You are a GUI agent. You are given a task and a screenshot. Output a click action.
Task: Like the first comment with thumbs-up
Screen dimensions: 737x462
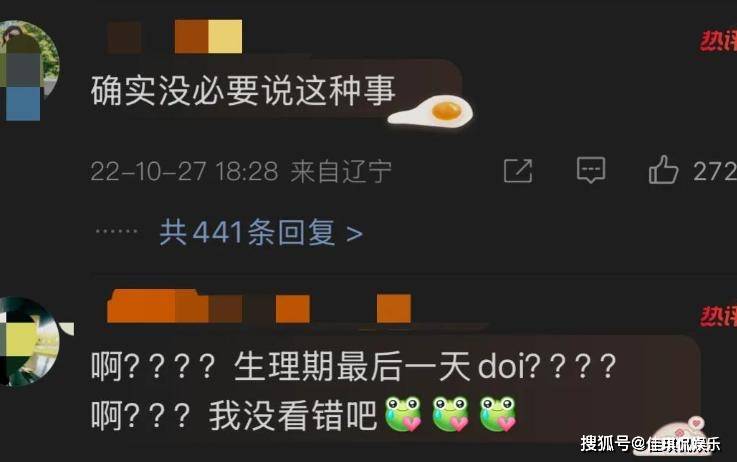pyautogui.click(x=663, y=169)
